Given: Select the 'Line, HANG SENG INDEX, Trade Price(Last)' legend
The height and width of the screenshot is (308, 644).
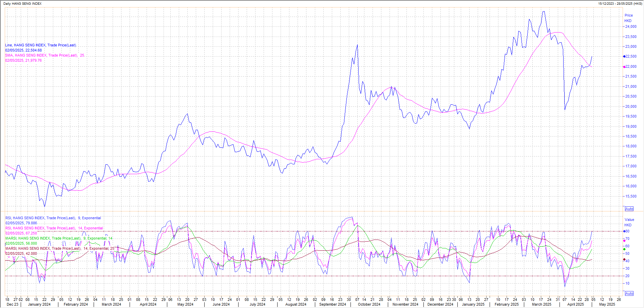Looking at the screenshot, I should [40, 45].
